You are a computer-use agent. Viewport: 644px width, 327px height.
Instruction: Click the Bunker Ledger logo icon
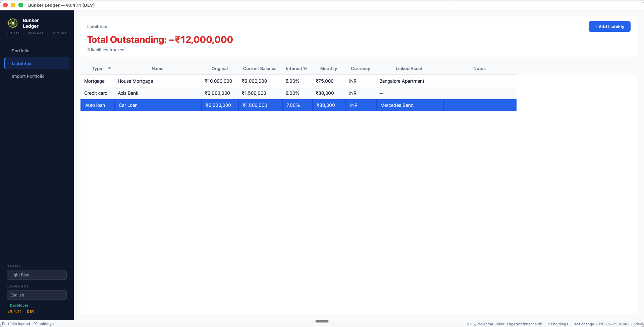point(13,23)
